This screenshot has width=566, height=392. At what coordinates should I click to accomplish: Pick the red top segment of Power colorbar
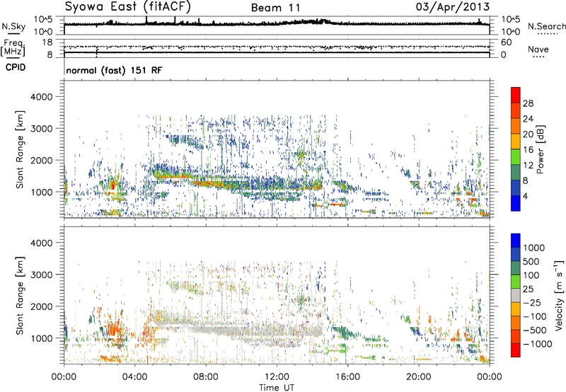click(516, 95)
